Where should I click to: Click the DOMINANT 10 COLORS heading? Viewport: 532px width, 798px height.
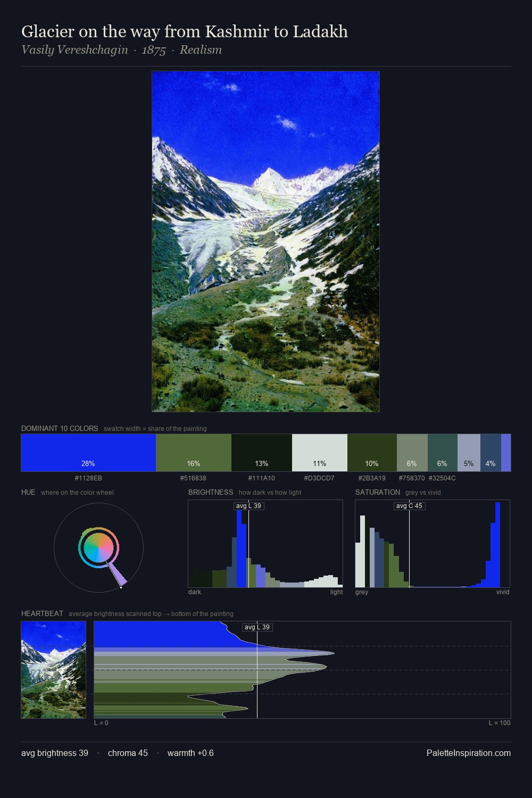[60, 428]
